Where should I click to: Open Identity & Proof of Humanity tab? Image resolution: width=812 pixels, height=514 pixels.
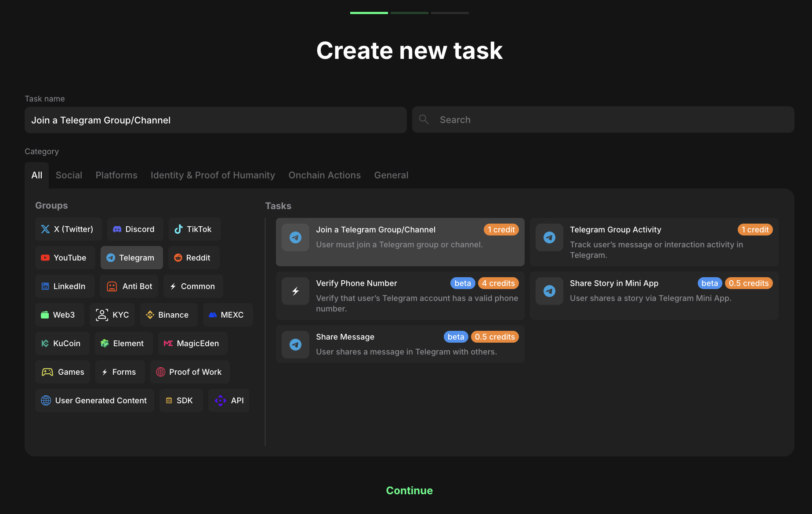213,175
